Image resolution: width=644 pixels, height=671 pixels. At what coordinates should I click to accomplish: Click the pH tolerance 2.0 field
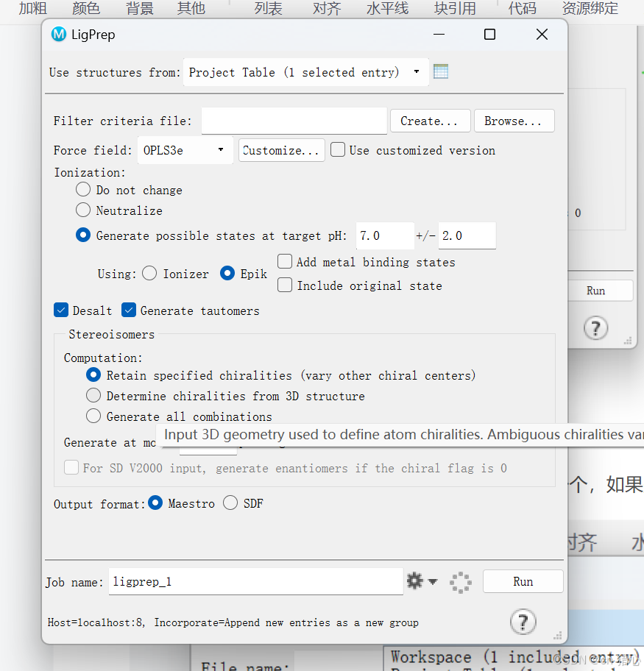click(467, 235)
